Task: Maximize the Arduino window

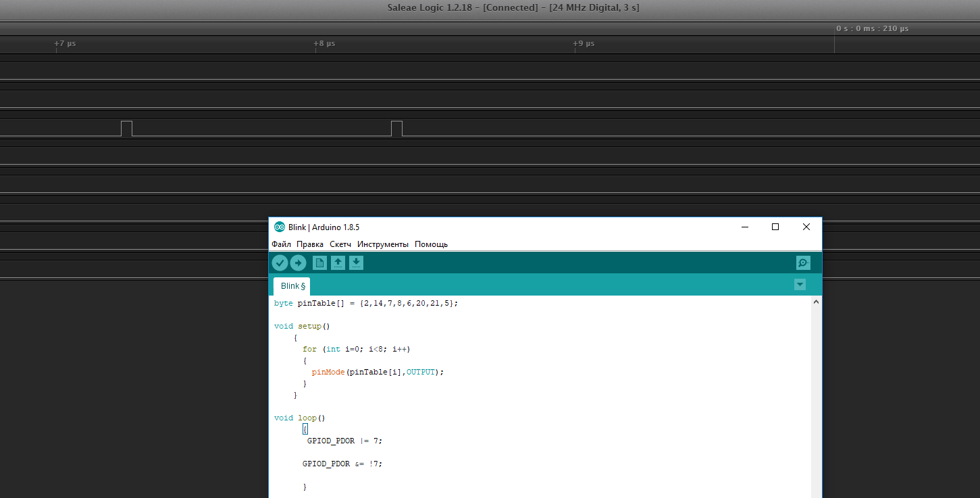Action: tap(775, 227)
